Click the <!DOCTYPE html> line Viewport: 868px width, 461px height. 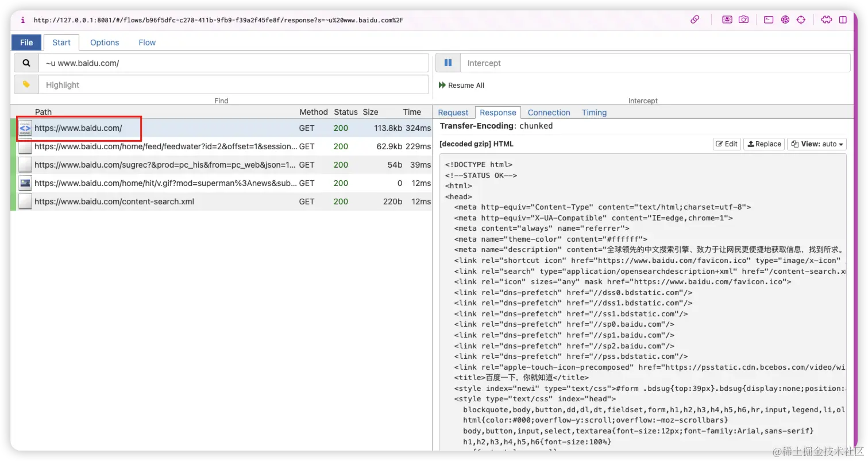click(x=479, y=165)
